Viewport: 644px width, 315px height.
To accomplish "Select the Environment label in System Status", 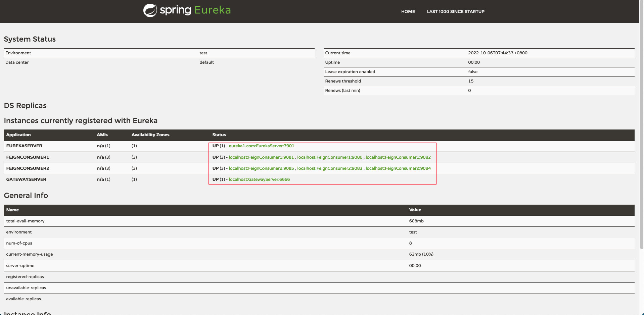I will pyautogui.click(x=18, y=53).
